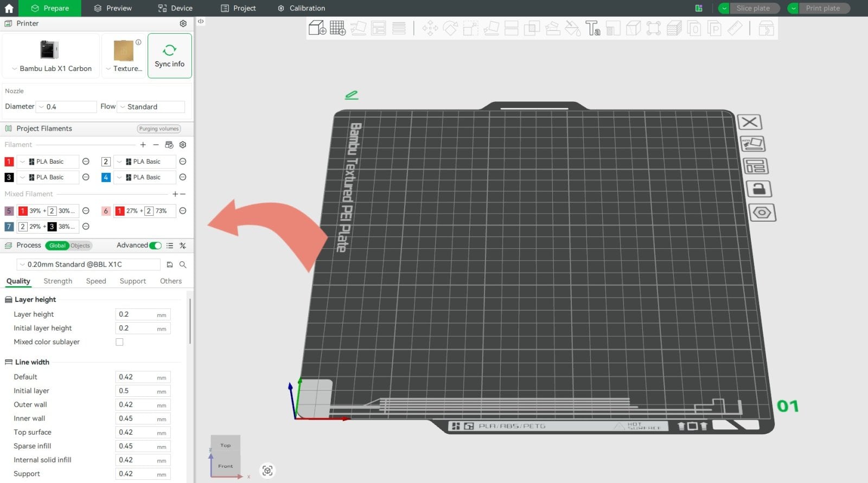
Task: Select the Text shape tool
Action: click(592, 28)
